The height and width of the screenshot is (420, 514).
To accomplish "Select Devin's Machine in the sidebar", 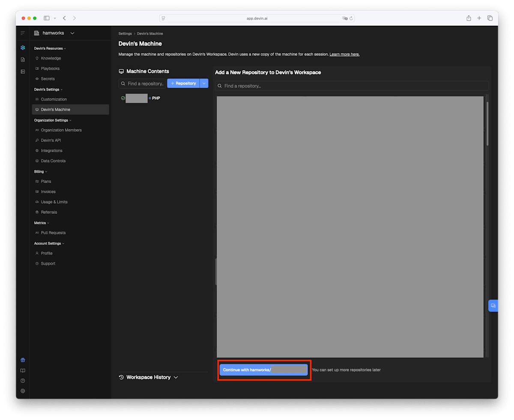I will pyautogui.click(x=70, y=110).
